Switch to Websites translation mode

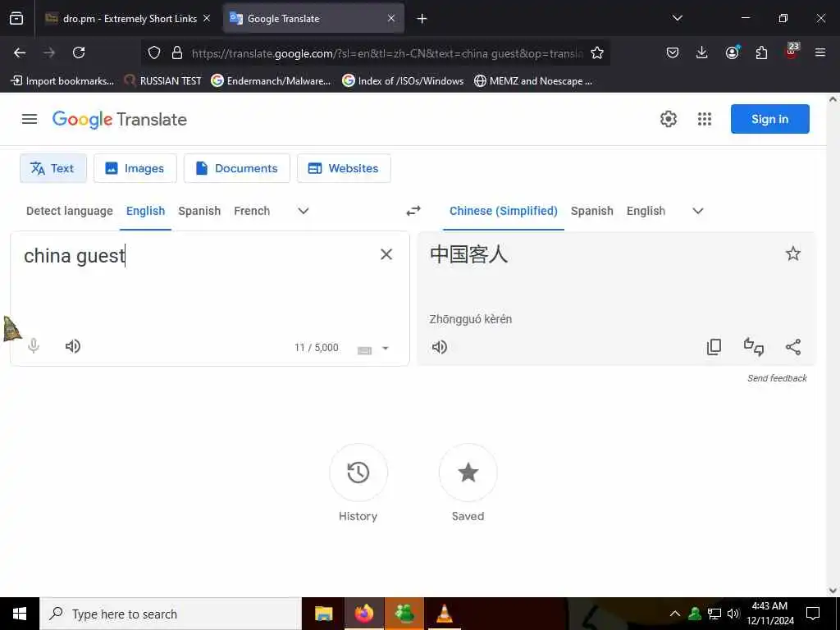344,168
